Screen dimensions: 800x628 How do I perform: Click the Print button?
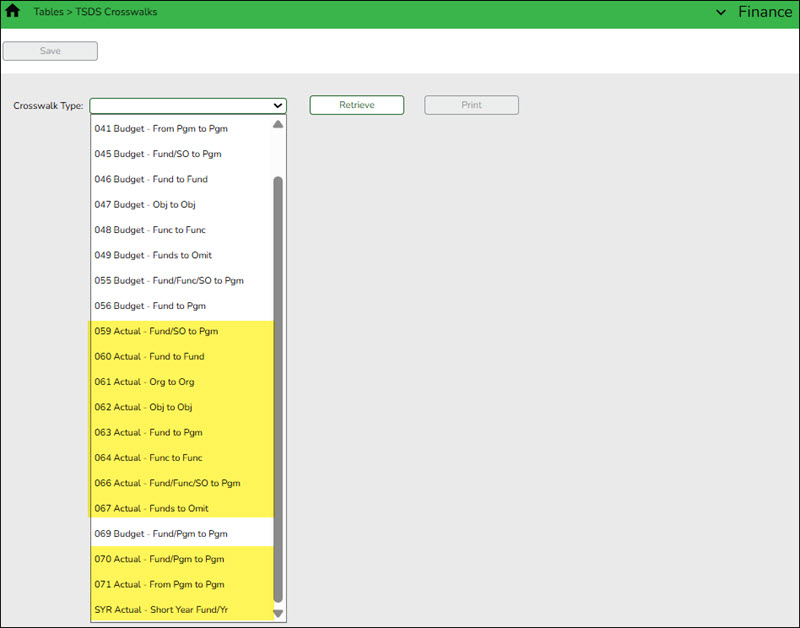click(471, 105)
